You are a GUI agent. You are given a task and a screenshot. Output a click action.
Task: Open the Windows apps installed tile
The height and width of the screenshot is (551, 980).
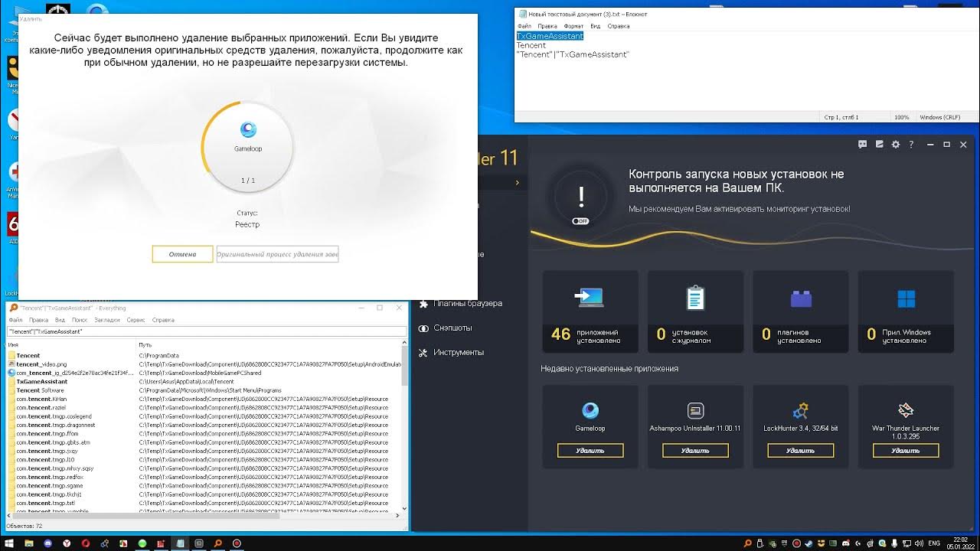[906, 311]
